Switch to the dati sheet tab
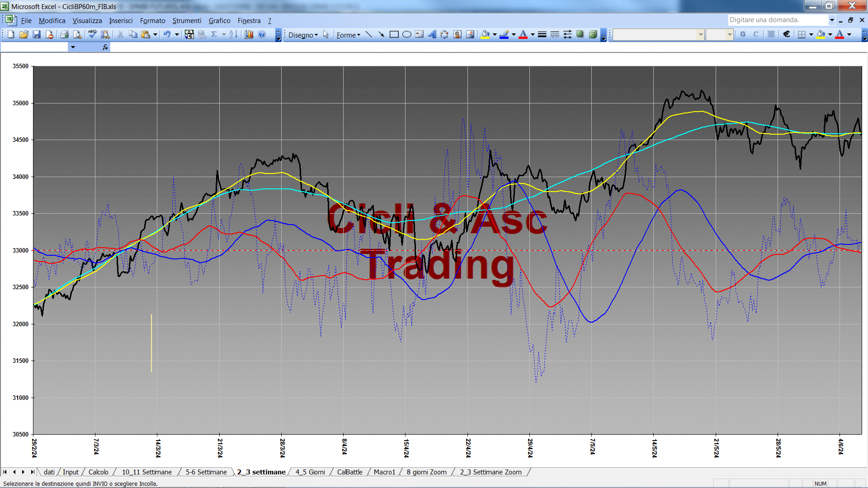 point(49,472)
